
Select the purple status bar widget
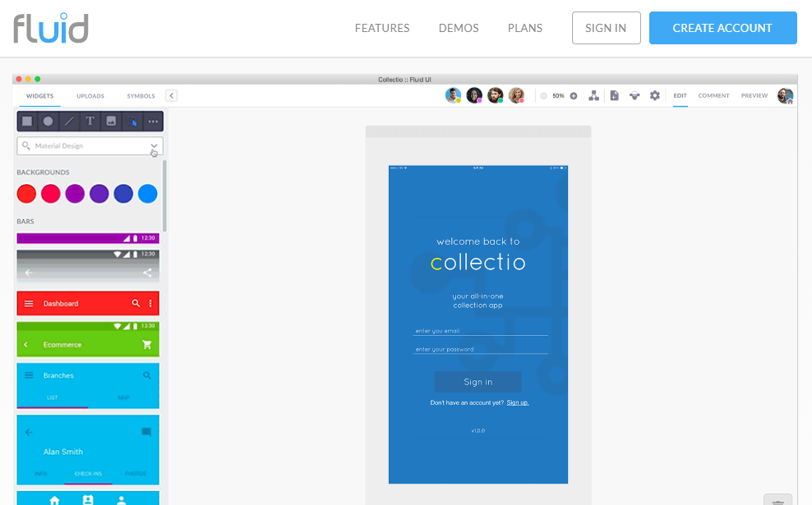point(88,238)
